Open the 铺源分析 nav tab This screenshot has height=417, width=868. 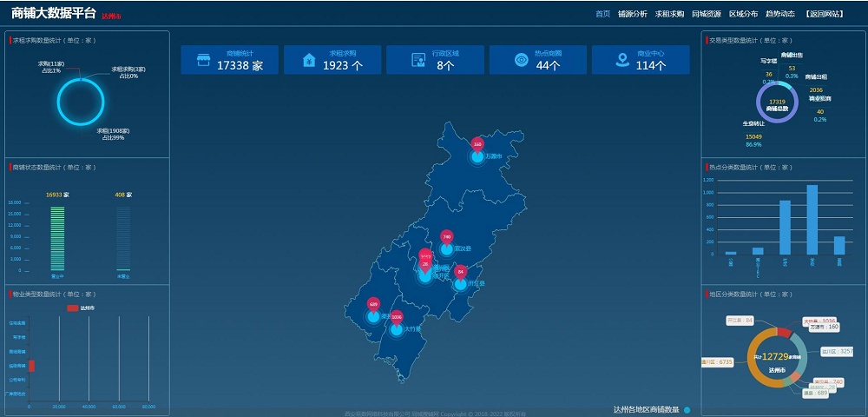click(632, 14)
